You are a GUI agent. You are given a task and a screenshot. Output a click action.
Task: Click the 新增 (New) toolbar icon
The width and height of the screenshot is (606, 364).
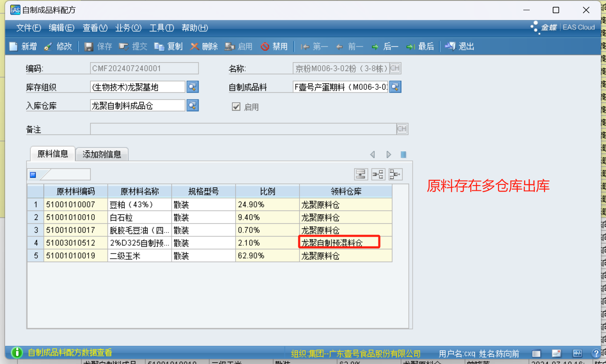(x=14, y=46)
